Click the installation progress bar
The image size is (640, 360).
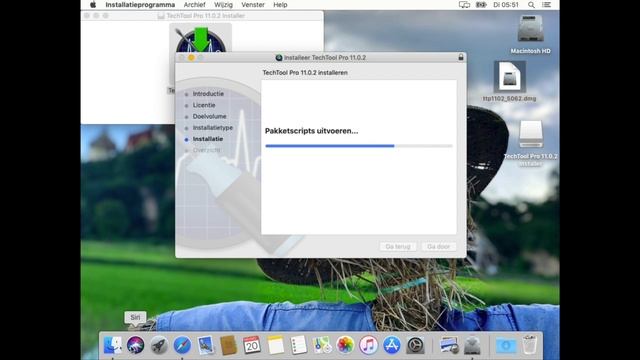(x=359, y=146)
